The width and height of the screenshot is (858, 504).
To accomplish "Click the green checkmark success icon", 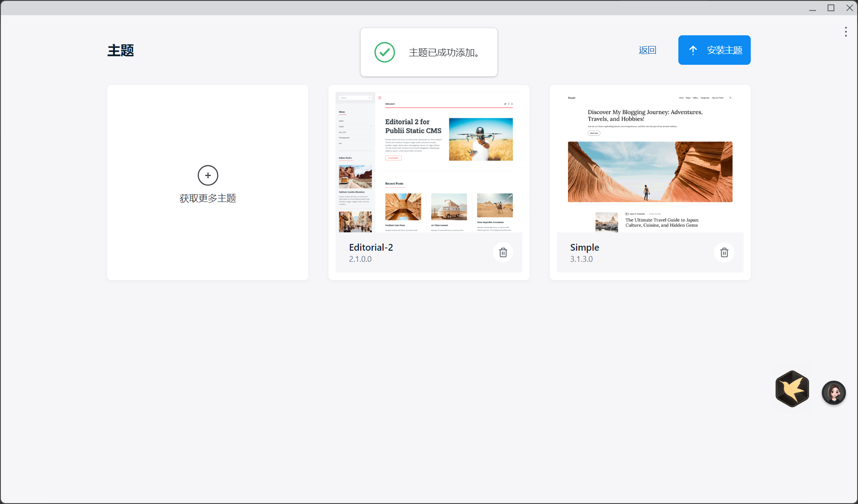I will click(x=384, y=52).
